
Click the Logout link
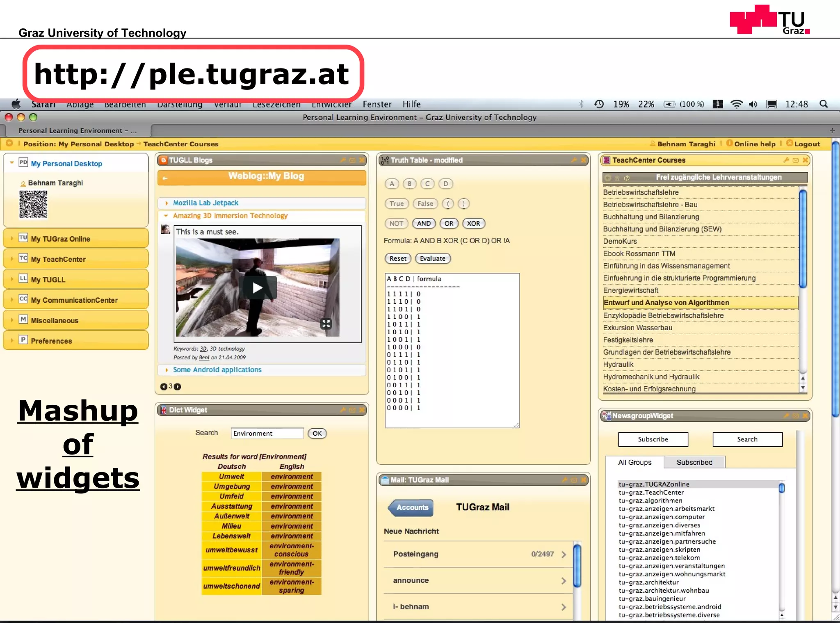pyautogui.click(x=806, y=144)
